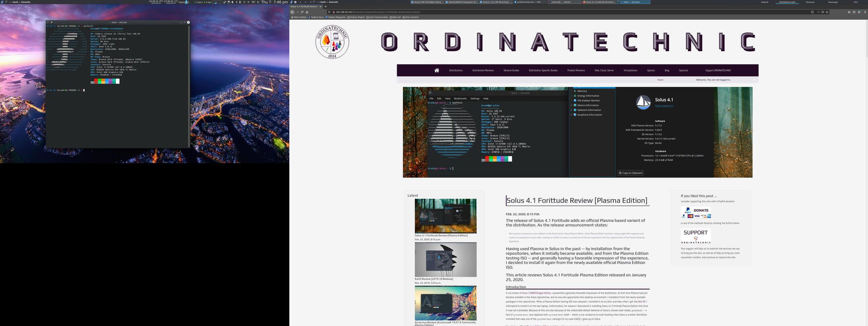Click the PayPal DONATE button
This screenshot has width=868, height=326.
coord(696,213)
